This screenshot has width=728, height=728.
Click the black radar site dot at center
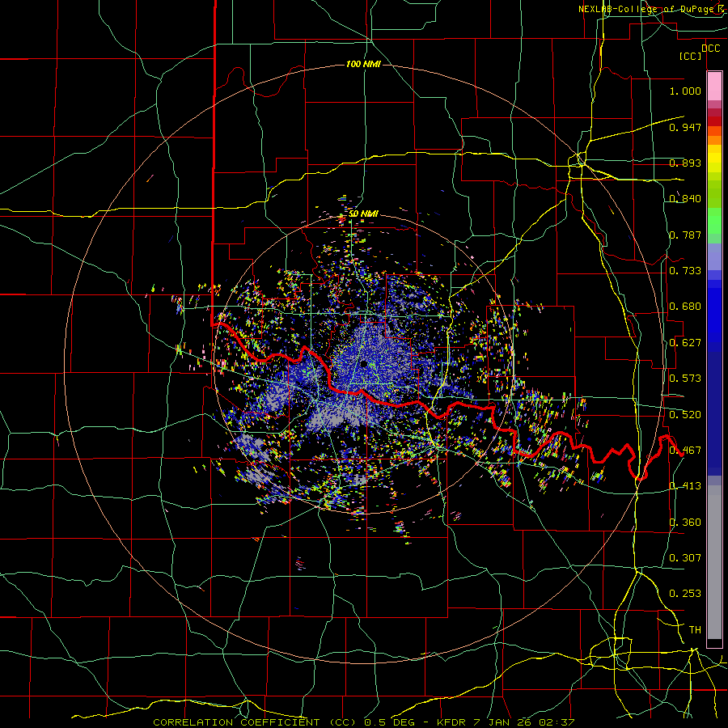(x=363, y=364)
